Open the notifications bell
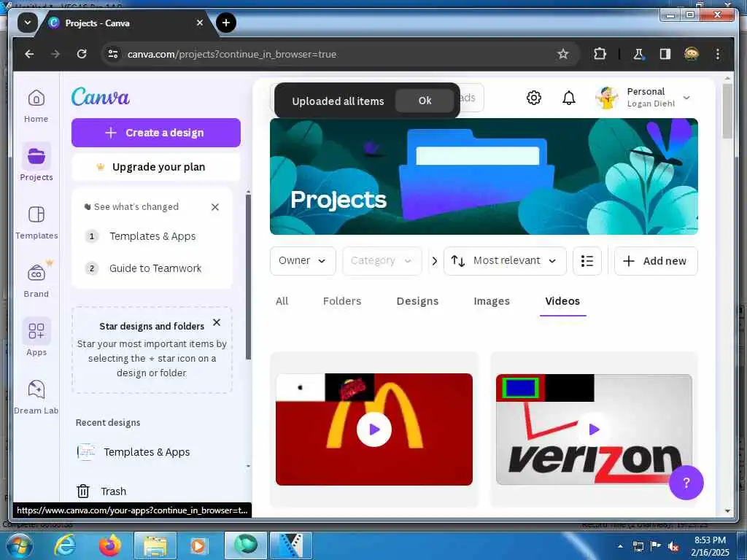The height and width of the screenshot is (560, 747). click(569, 98)
